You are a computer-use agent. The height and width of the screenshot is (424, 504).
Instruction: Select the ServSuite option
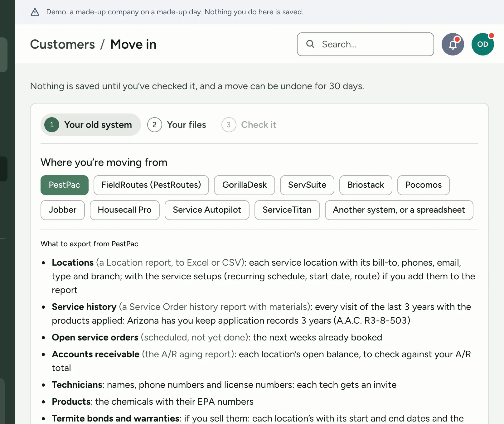(307, 185)
